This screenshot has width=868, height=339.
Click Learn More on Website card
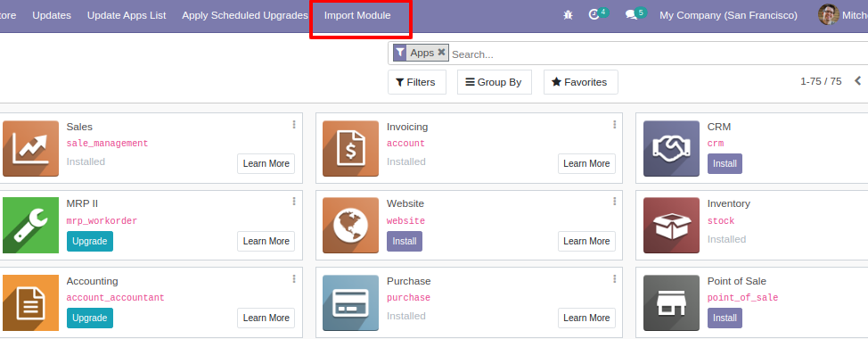(x=586, y=241)
